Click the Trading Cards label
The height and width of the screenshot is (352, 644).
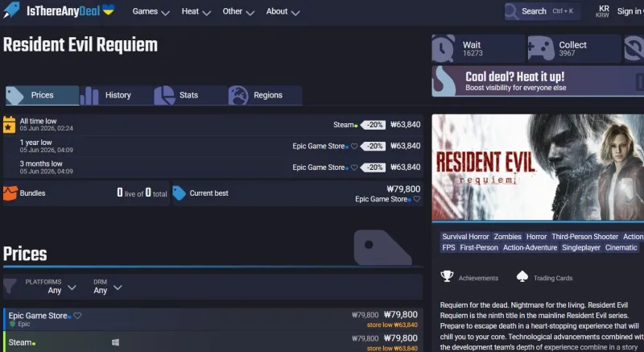click(x=553, y=278)
